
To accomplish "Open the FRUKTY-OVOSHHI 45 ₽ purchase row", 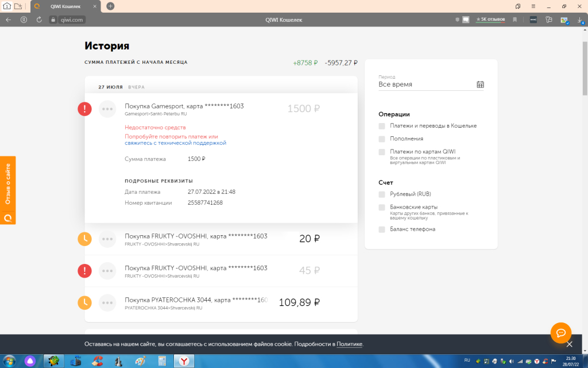I will 221,271.
